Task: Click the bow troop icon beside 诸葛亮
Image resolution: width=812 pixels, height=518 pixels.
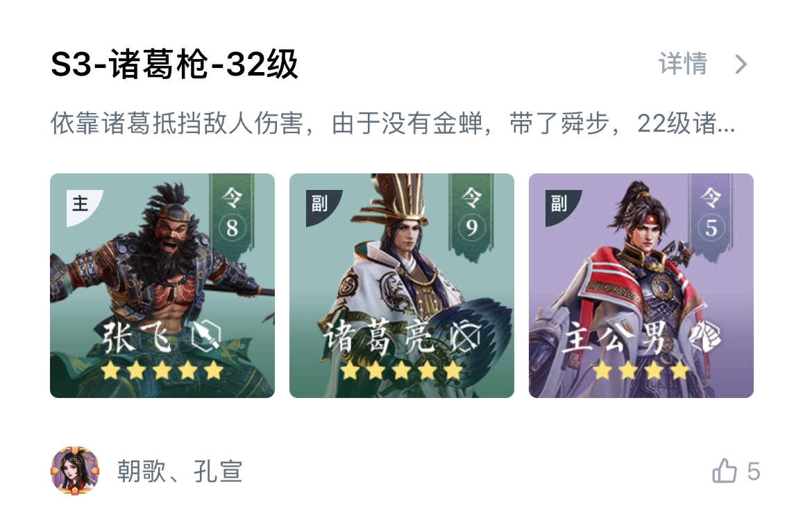Action: pos(464,336)
